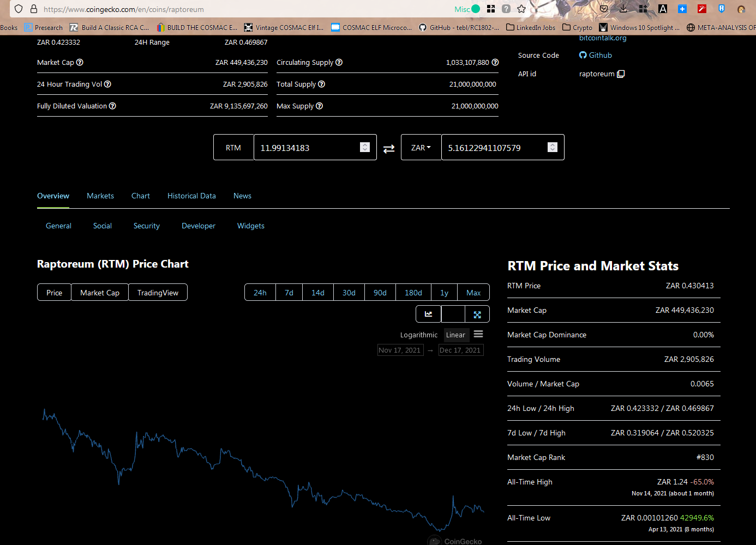The width and height of the screenshot is (756, 545).
Task: Switch chart scale to Logarithmic
Action: [x=419, y=335]
